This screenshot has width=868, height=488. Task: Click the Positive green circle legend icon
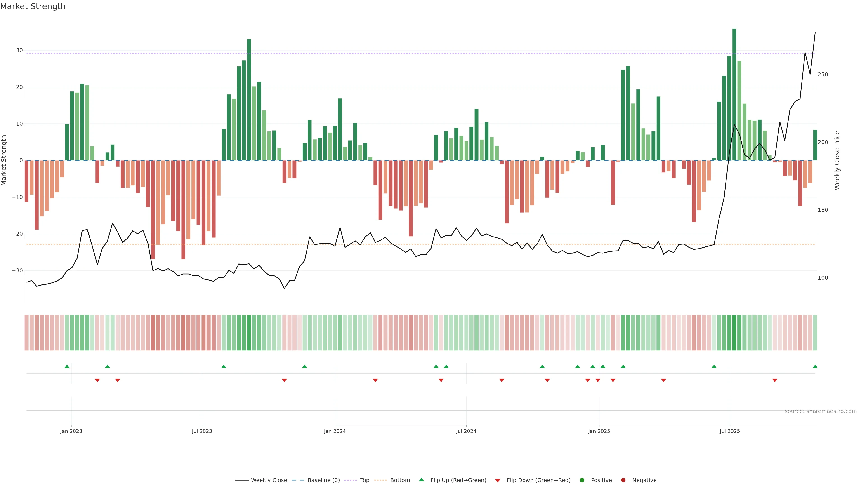pyautogui.click(x=582, y=480)
